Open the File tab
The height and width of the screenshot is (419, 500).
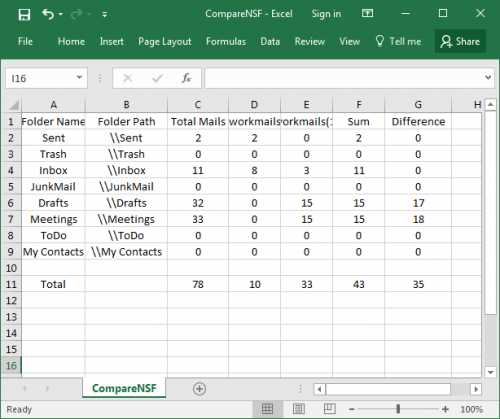(25, 41)
